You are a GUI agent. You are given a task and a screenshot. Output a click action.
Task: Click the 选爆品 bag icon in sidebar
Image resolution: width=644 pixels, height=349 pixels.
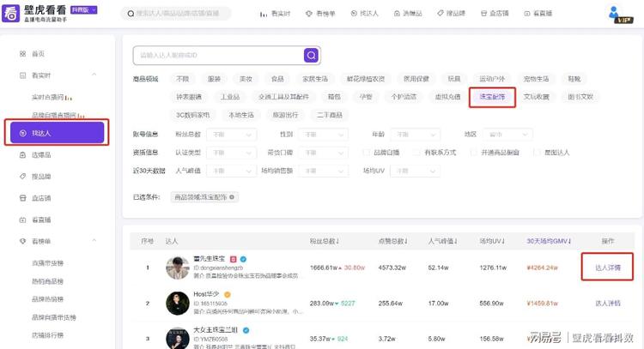tap(22, 155)
